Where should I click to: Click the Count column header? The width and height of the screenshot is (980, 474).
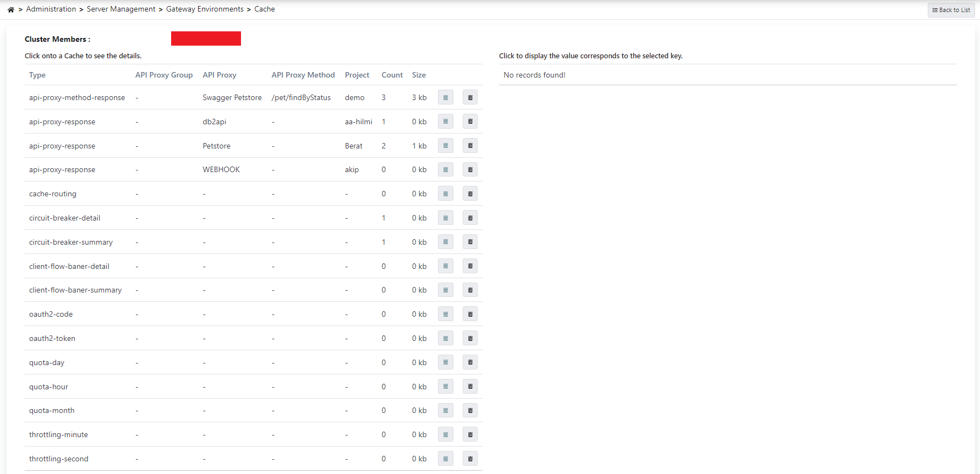[x=392, y=75]
